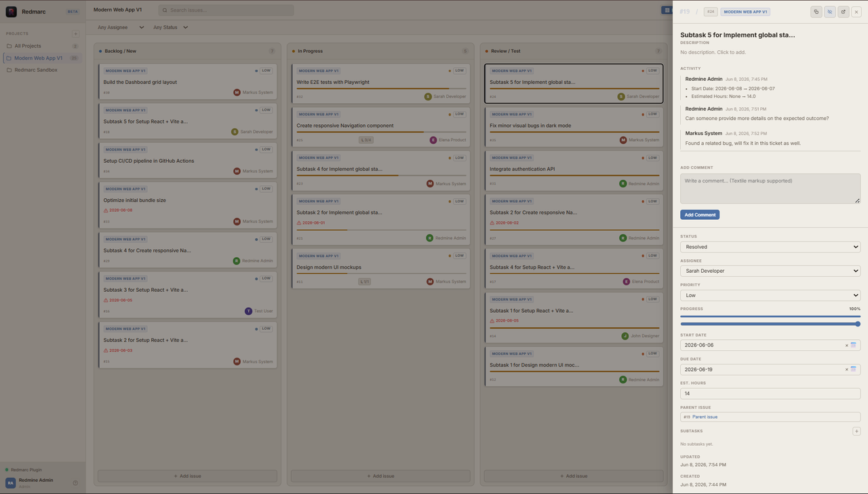Viewport: 868px width, 494px height.
Task: Toggle the watch eye-slash icon in header
Action: tap(829, 12)
